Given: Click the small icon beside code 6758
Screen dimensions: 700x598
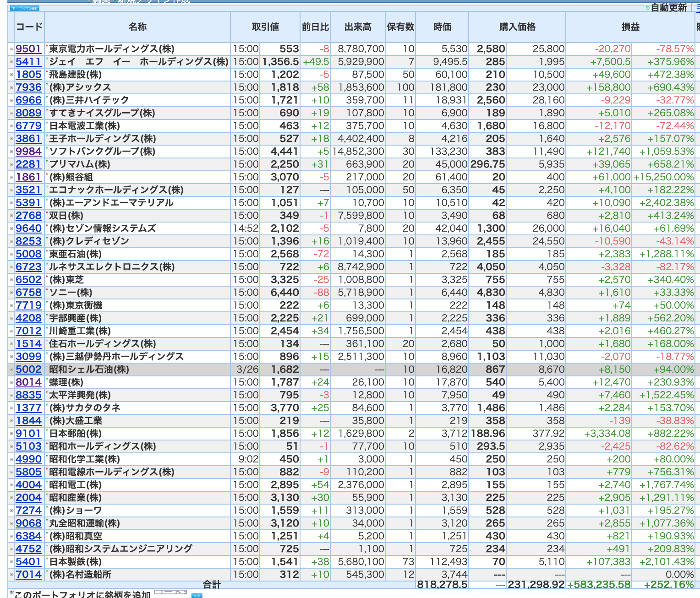Looking at the screenshot, I should 11,293.
